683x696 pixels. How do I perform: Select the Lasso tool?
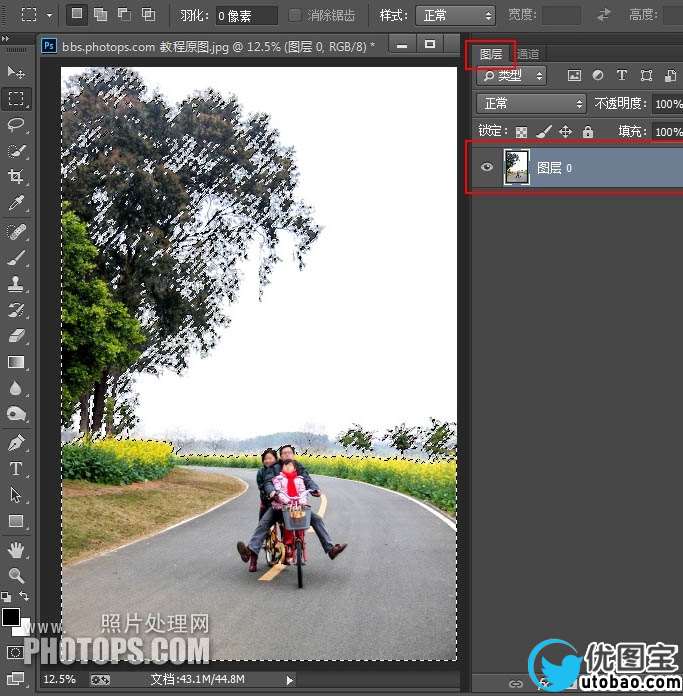[x=16, y=125]
